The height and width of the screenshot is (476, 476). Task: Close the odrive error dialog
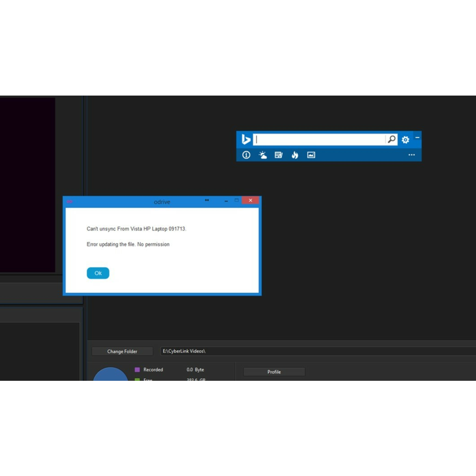(250, 200)
